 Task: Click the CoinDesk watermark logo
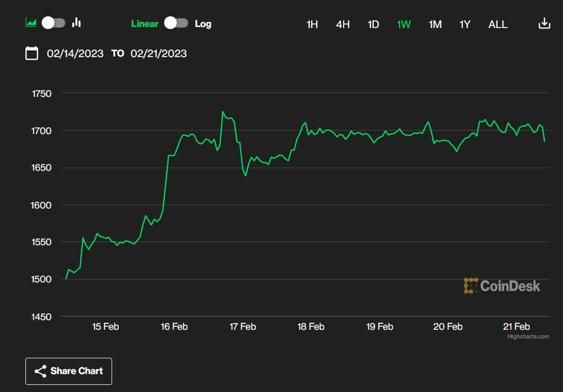(x=502, y=286)
